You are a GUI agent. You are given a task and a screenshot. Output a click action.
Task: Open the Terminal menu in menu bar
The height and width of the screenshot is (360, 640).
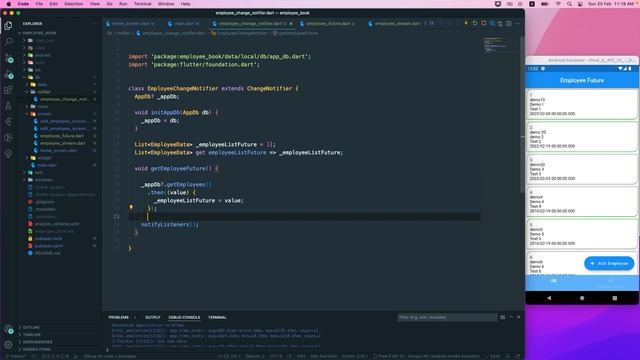142,4
